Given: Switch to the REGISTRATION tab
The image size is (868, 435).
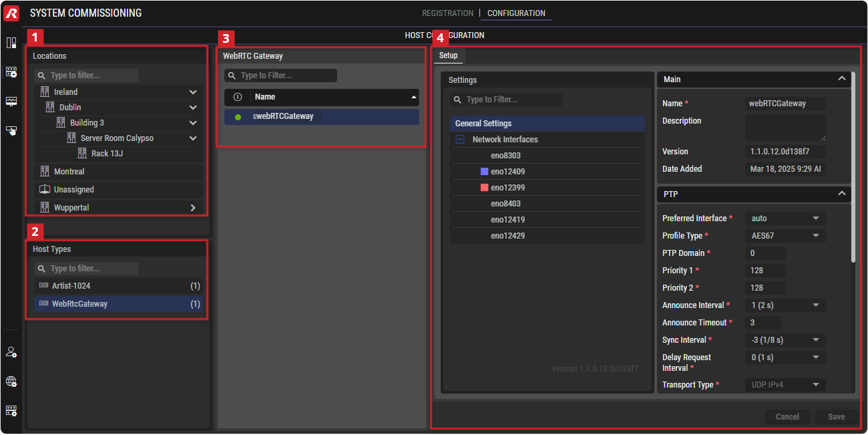Looking at the screenshot, I should (x=447, y=13).
